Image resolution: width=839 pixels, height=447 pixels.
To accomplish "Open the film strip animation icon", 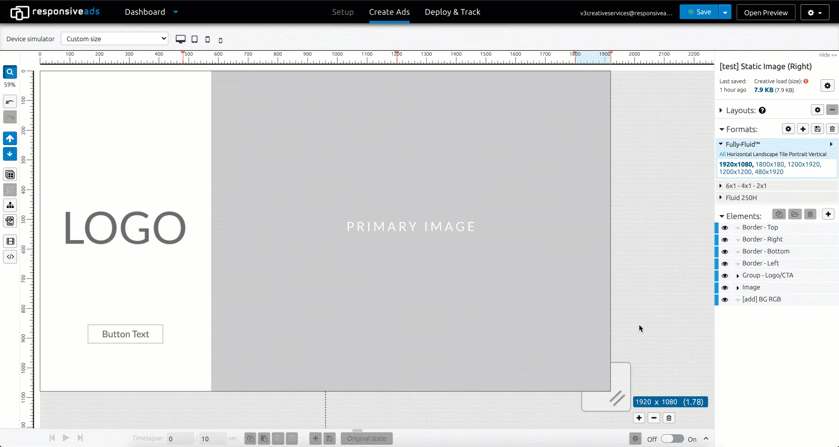I will (10, 241).
